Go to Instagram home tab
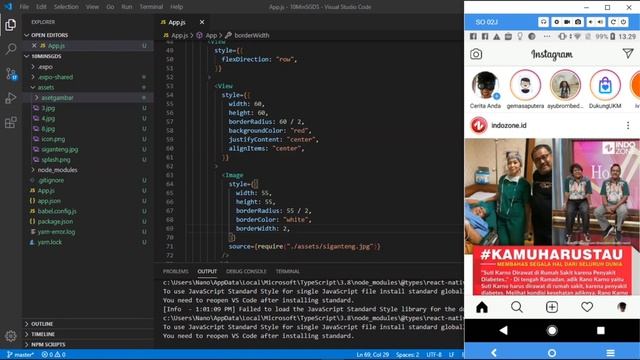Viewport: 640px width, 360px height. (x=482, y=307)
